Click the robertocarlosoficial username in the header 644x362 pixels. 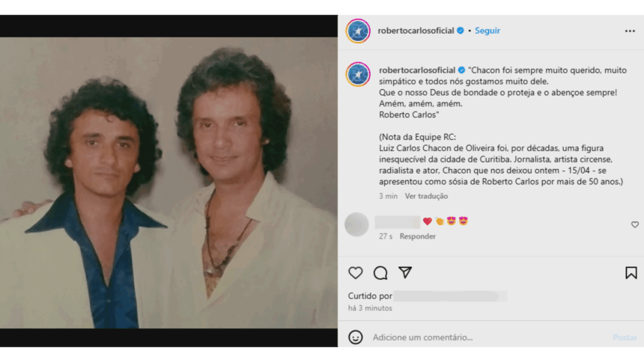coord(416,31)
